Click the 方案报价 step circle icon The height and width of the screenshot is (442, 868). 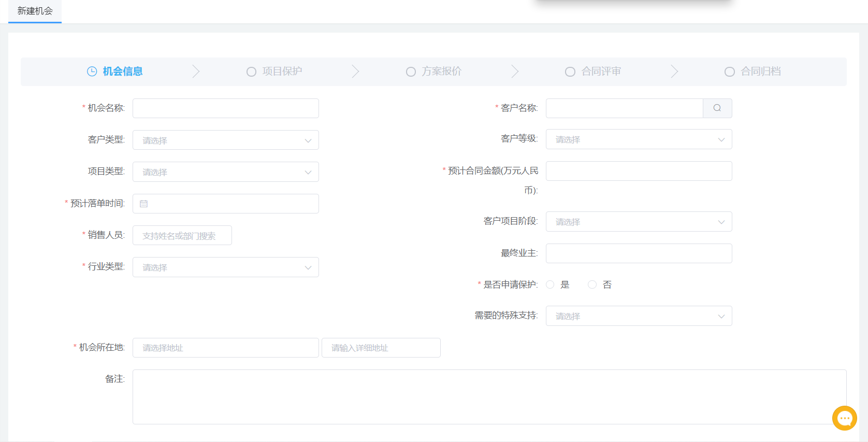pos(411,72)
